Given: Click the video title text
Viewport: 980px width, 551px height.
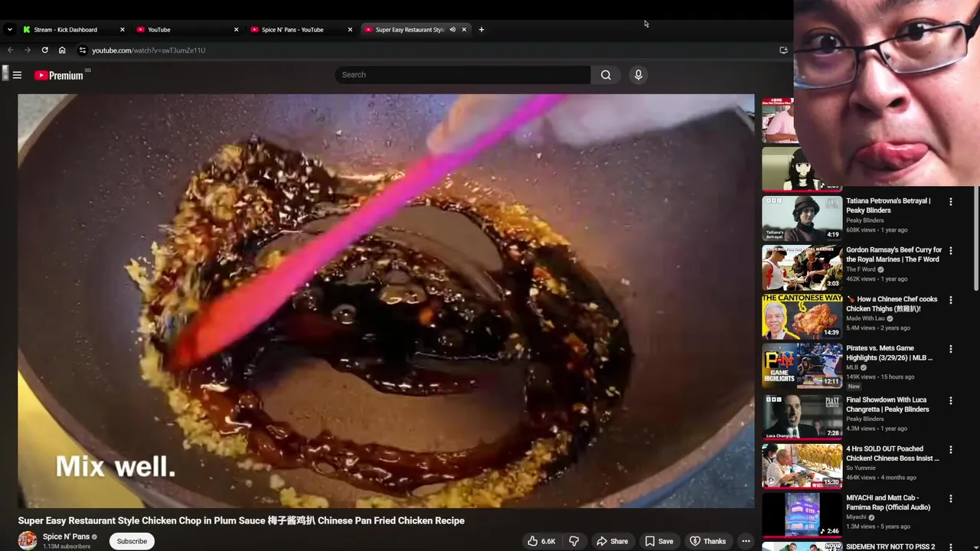Looking at the screenshot, I should 241,520.
